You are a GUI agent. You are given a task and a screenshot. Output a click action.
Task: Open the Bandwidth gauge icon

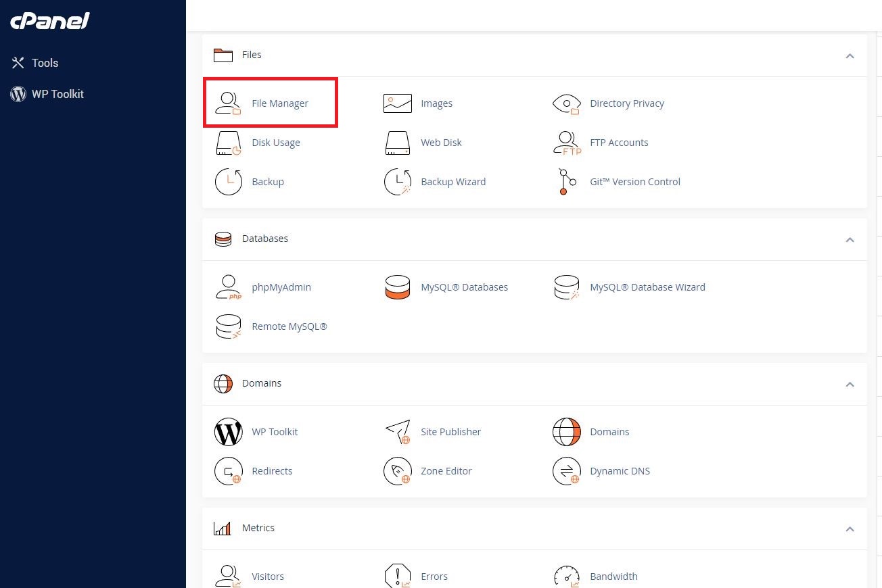567,576
